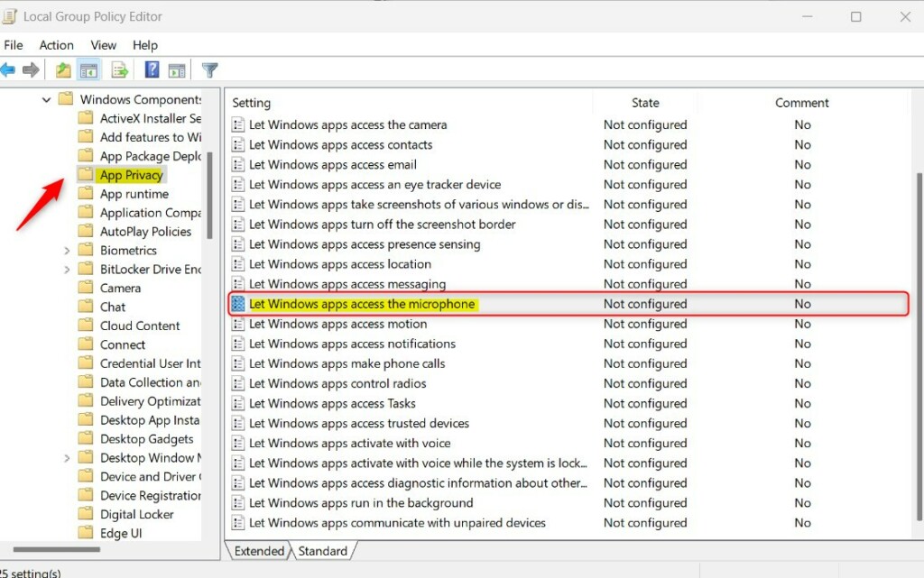Click the Forward arrow toolbar icon
The height and width of the screenshot is (578, 924).
(31, 70)
